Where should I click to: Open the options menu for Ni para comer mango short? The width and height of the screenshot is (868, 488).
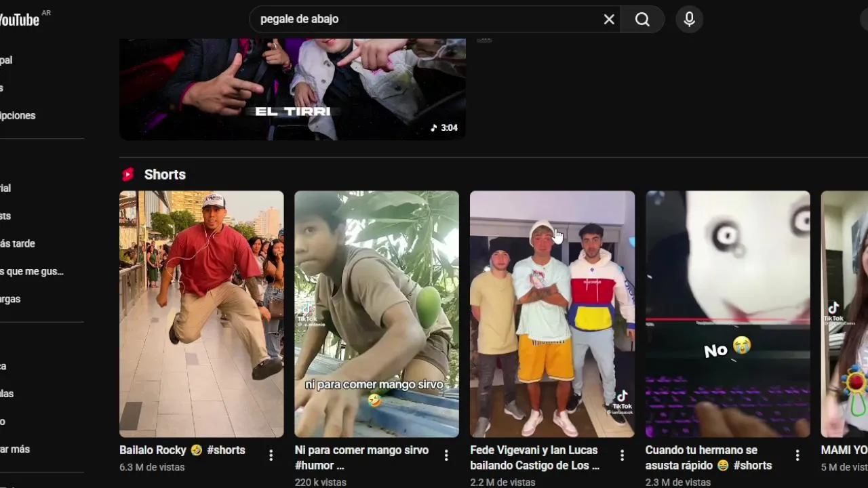[446, 455]
